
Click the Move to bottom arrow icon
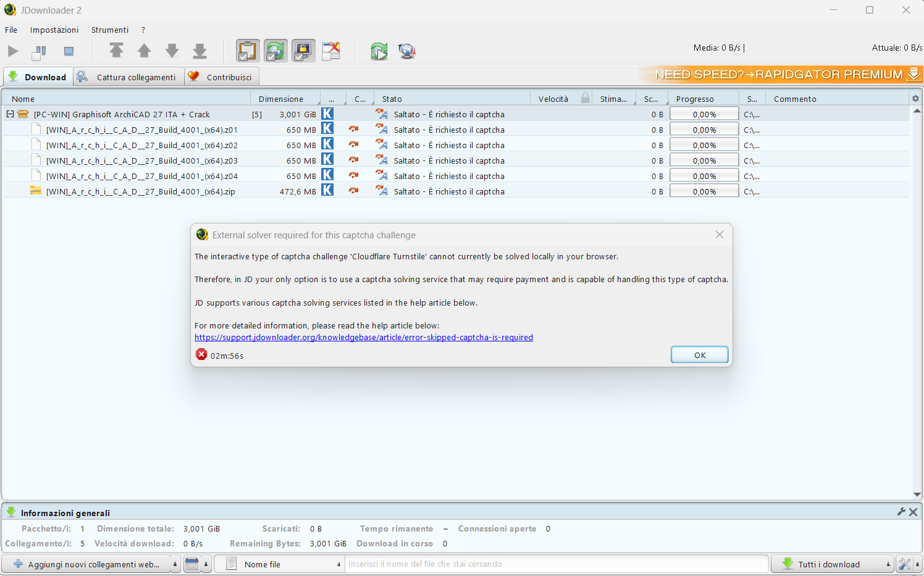tap(199, 51)
